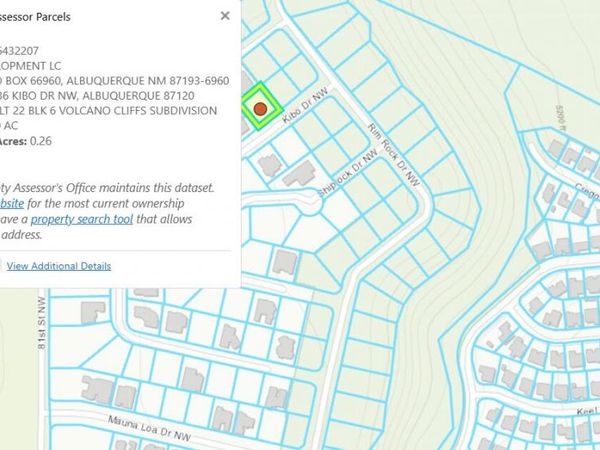
Task: Click the partial Keel street label at right edge
Action: tap(587, 410)
